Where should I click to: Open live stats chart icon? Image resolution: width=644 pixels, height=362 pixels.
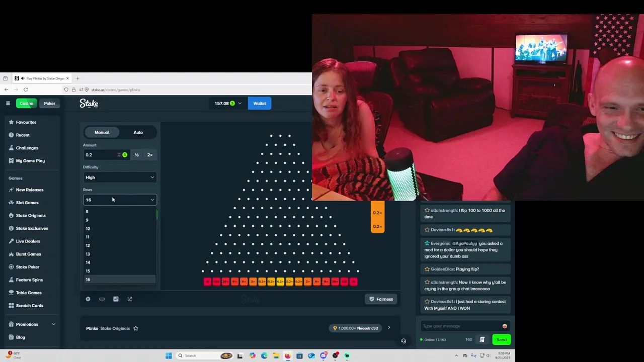[x=116, y=299]
